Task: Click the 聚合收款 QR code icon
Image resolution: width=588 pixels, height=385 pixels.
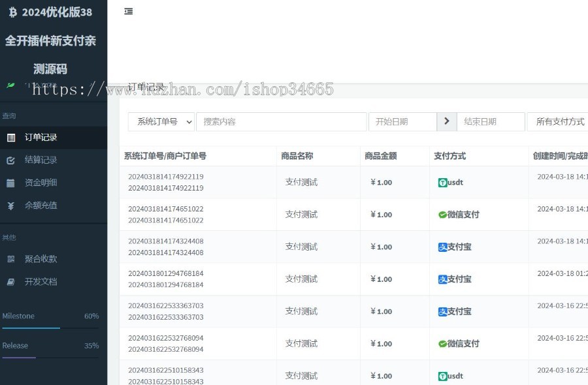Action: point(11,259)
